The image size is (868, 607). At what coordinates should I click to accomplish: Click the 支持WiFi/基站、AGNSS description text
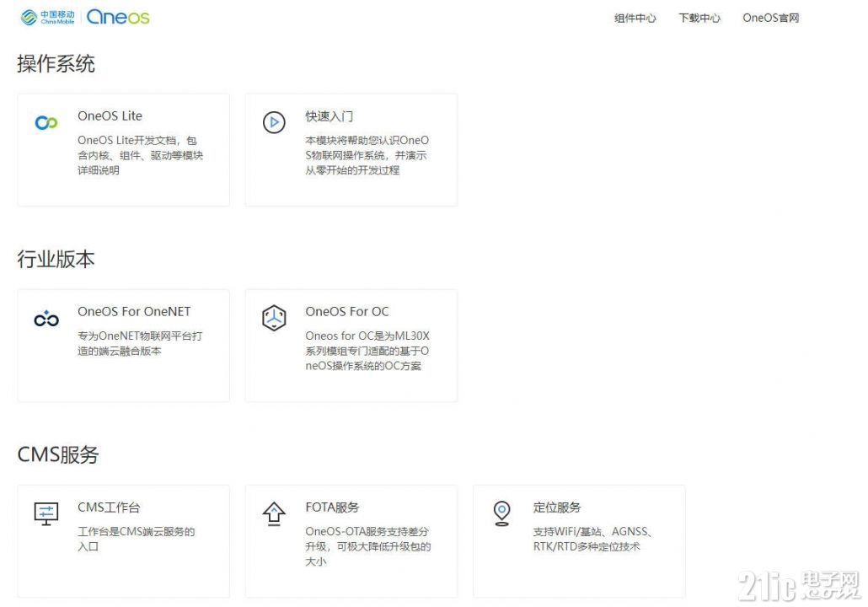point(593,539)
